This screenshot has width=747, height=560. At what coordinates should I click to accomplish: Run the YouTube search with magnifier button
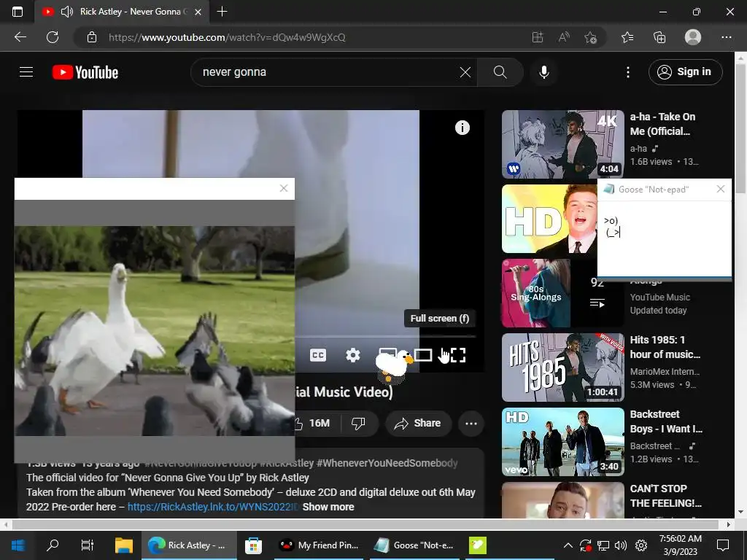[500, 72]
